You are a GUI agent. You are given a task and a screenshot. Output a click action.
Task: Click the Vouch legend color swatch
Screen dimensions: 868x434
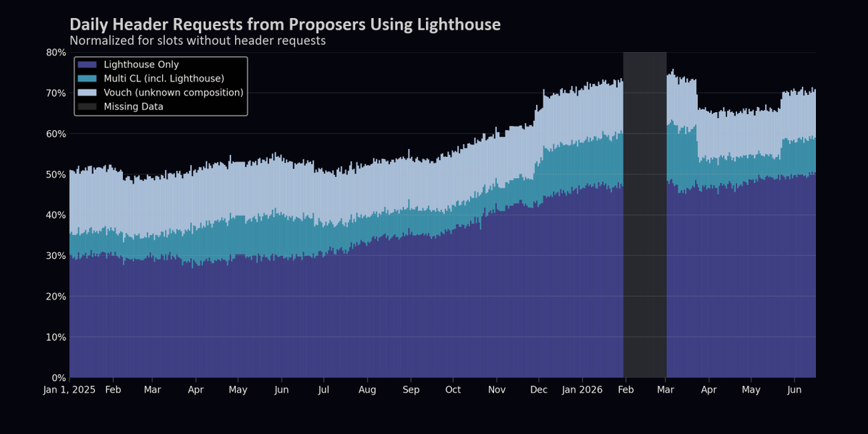(x=87, y=93)
